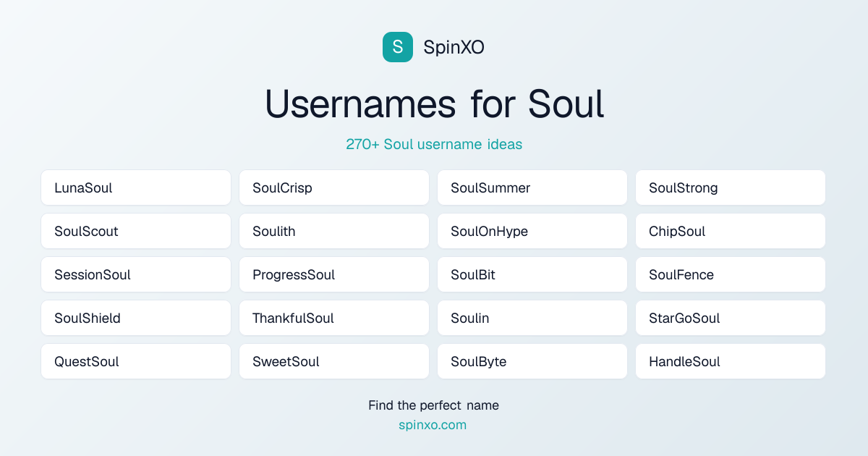The image size is (868, 456).
Task: Select the ThankfulSoul username card
Action: [x=334, y=318]
